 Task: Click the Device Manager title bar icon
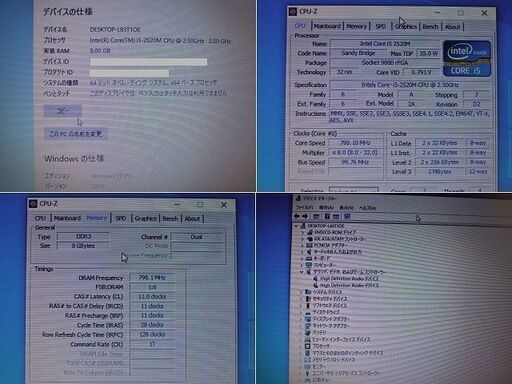coord(298,198)
